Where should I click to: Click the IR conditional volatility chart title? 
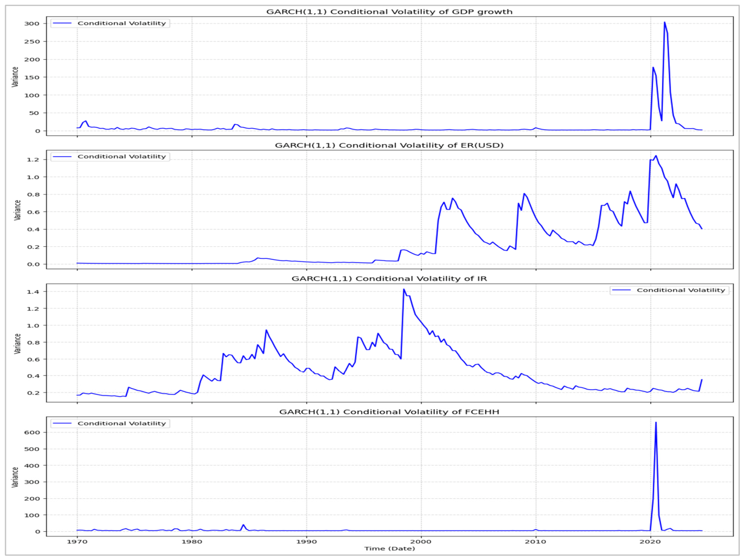pyautogui.click(x=389, y=278)
